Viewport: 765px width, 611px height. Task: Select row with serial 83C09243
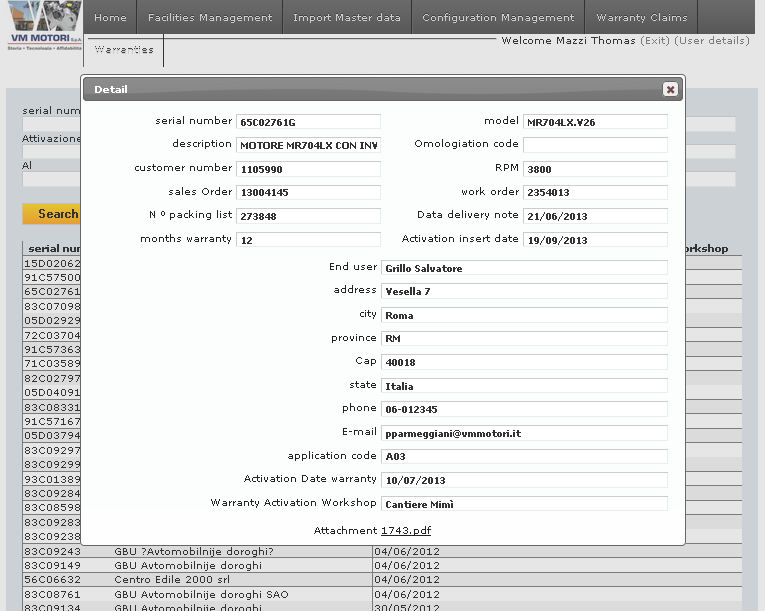click(x=382, y=551)
